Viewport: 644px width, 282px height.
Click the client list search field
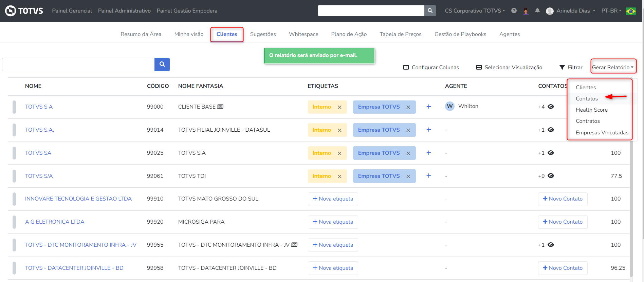(x=78, y=64)
